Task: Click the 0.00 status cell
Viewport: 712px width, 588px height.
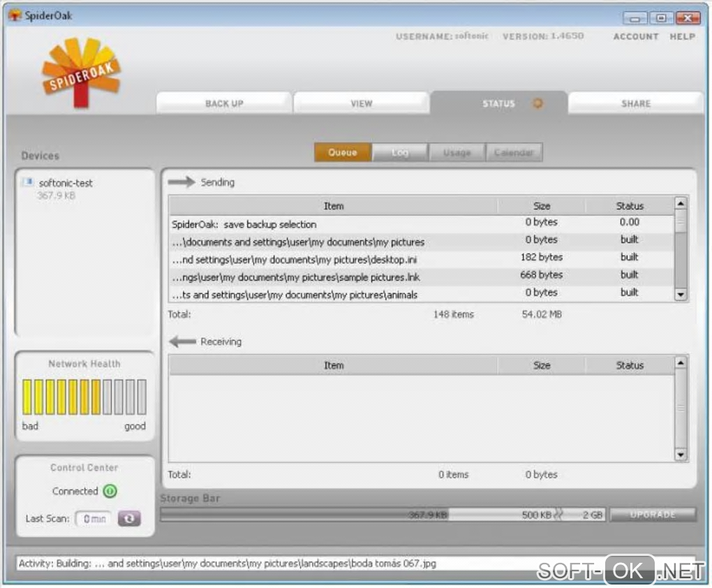Action: [630, 222]
